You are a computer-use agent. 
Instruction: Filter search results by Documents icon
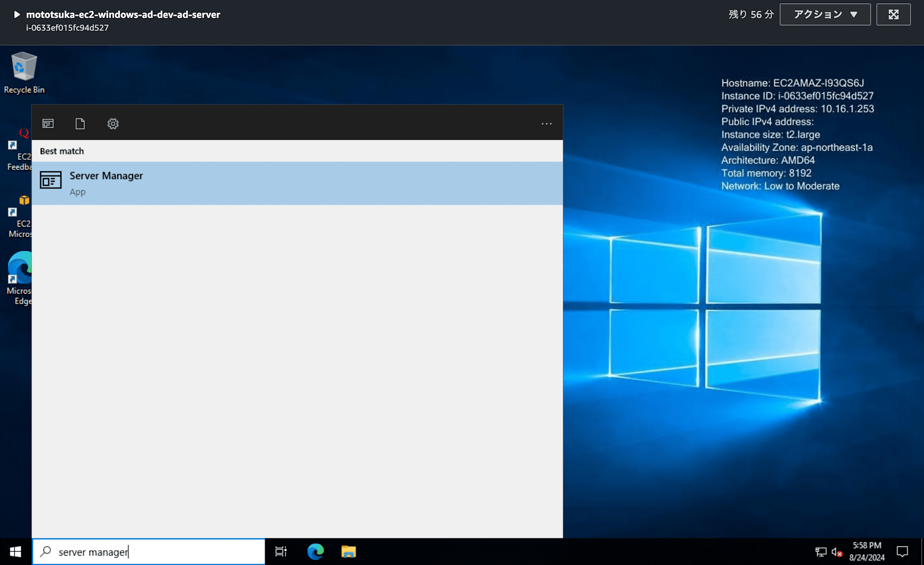click(80, 124)
